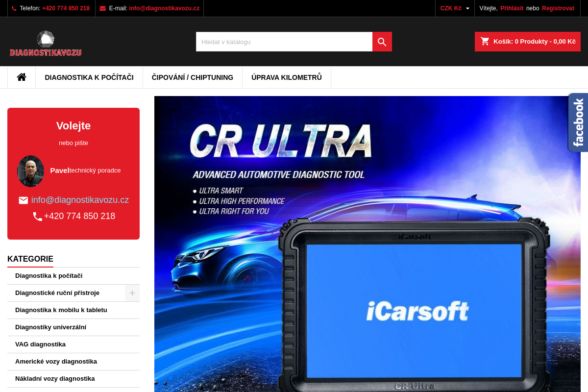Select Čipování / Chiptuning menu item
Screen dimensions: 588x392
pyautogui.click(x=193, y=77)
